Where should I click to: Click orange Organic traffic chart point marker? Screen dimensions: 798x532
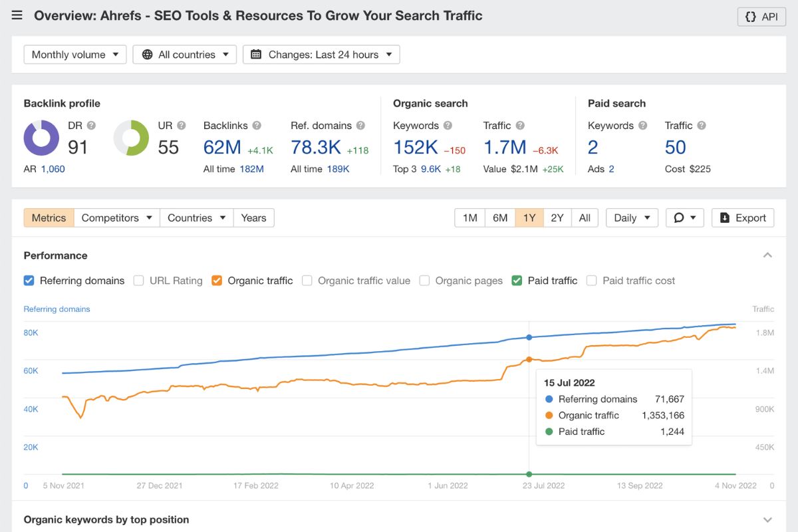(529, 359)
